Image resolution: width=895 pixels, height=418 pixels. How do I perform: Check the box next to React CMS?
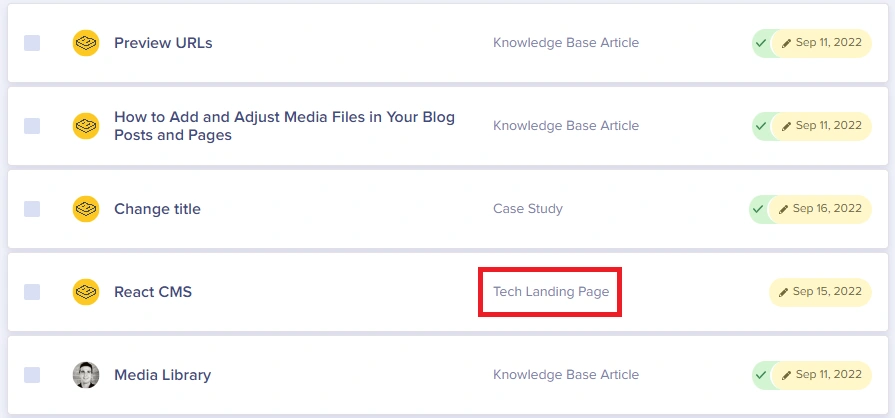[x=32, y=292]
